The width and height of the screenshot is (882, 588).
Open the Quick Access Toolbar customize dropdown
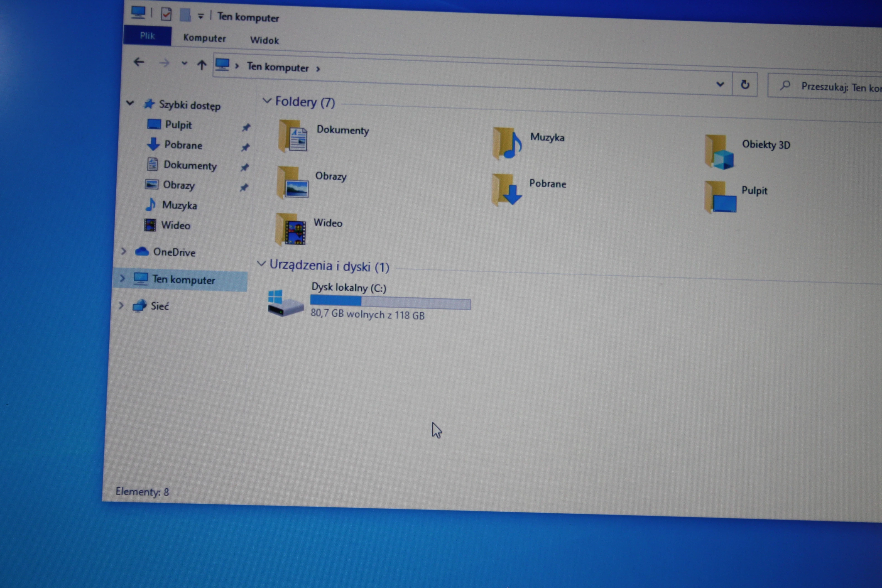click(201, 16)
